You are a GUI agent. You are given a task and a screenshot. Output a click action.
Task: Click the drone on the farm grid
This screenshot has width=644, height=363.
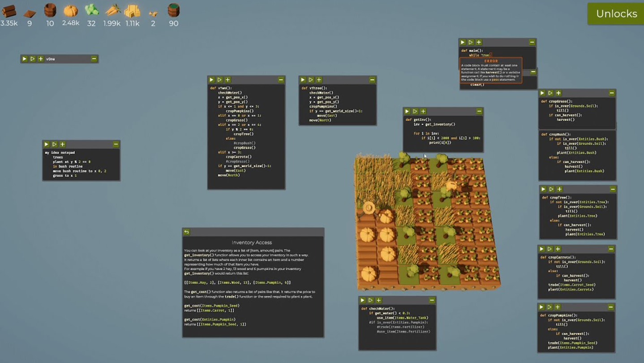[369, 207]
